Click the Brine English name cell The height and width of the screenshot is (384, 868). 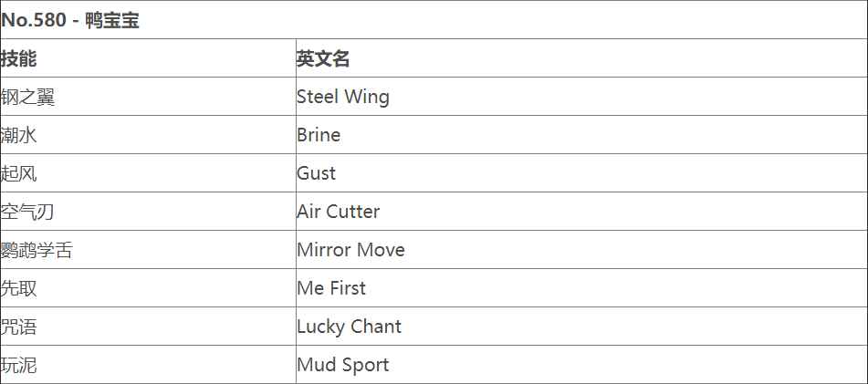(x=319, y=135)
